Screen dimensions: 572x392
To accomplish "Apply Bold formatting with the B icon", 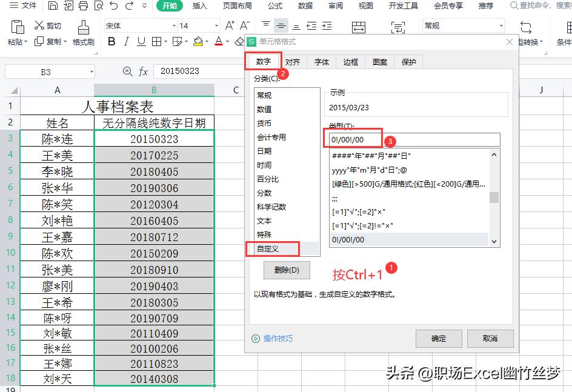I will point(111,42).
